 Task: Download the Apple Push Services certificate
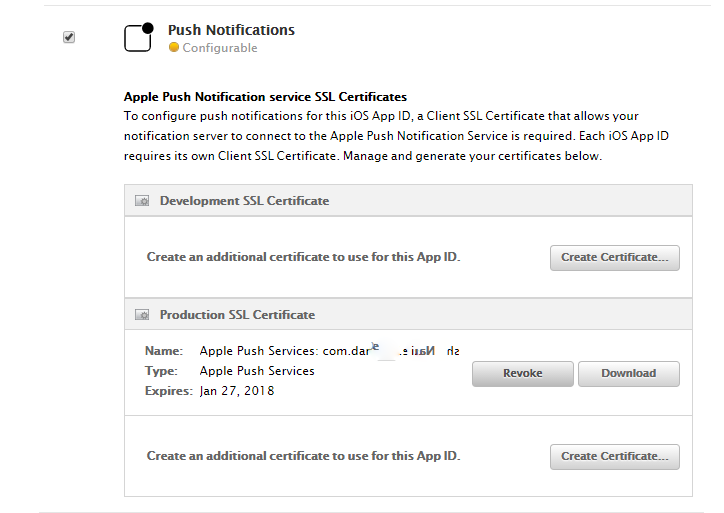[x=629, y=374]
